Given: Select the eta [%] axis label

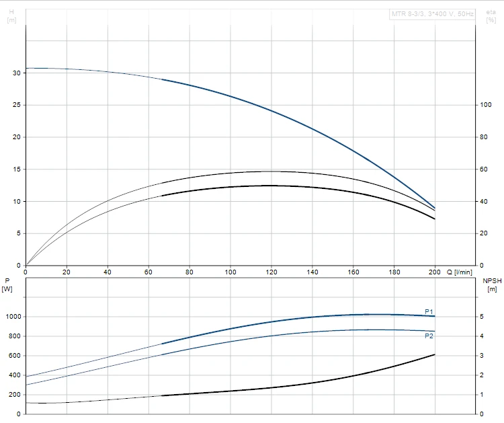Looking at the screenshot, I should (491, 16).
